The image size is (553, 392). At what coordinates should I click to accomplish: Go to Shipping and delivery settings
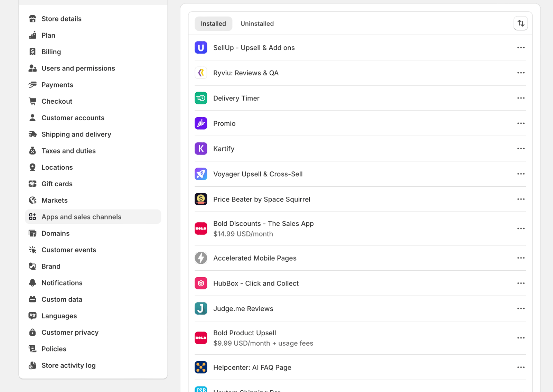[93, 134]
